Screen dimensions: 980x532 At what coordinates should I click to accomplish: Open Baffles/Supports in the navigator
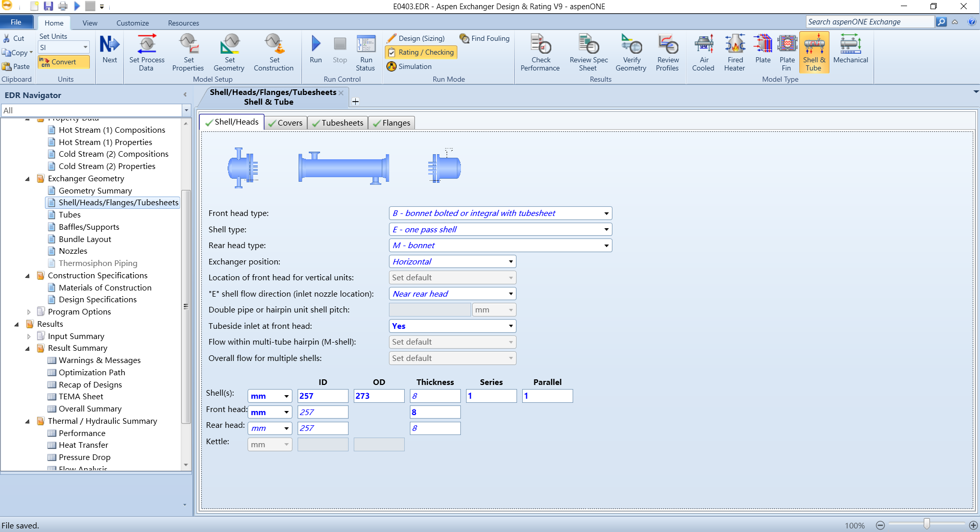[89, 227]
